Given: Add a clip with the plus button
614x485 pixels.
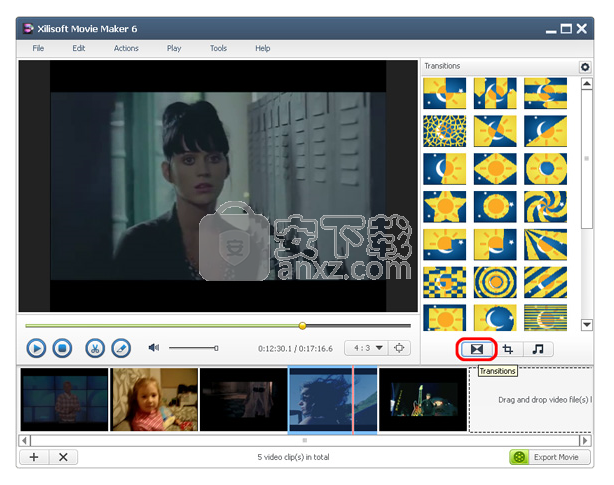Looking at the screenshot, I should (x=34, y=457).
